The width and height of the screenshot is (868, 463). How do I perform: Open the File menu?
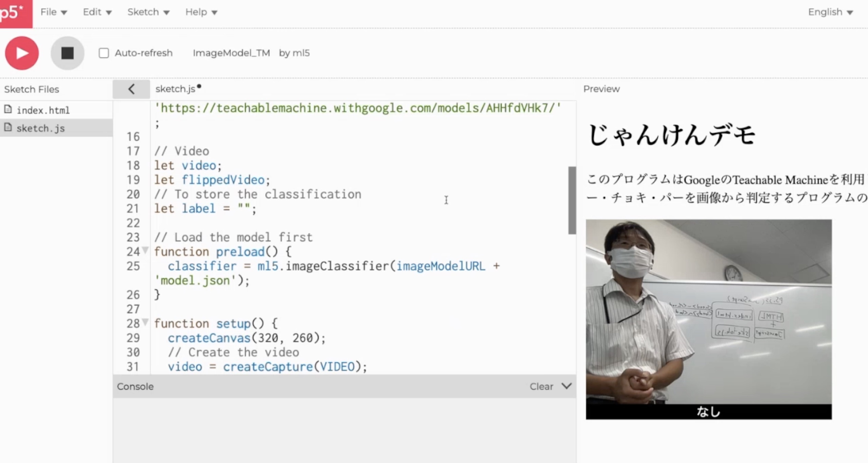pos(53,12)
